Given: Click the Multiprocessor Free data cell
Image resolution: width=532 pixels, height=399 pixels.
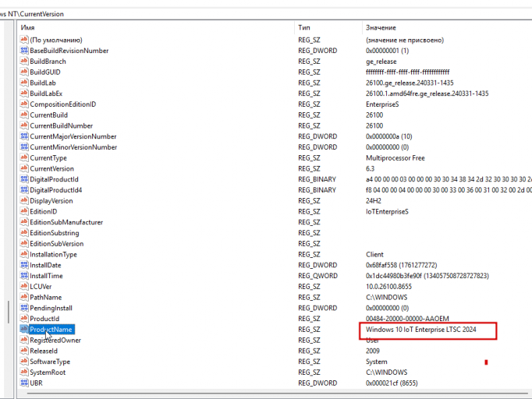Looking at the screenshot, I should coord(395,157).
